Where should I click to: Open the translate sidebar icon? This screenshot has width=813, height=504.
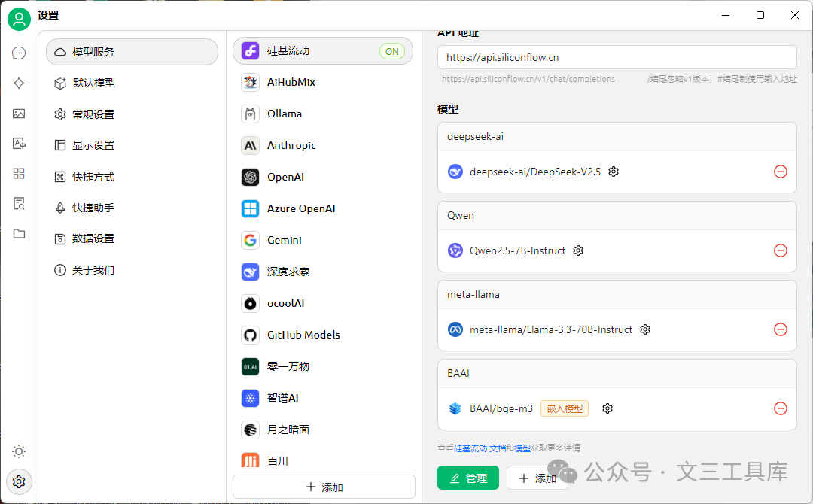(19, 144)
